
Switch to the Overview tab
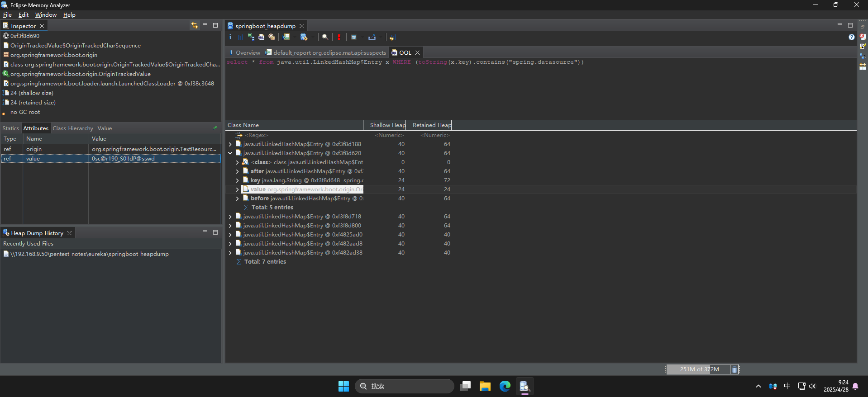(x=244, y=52)
